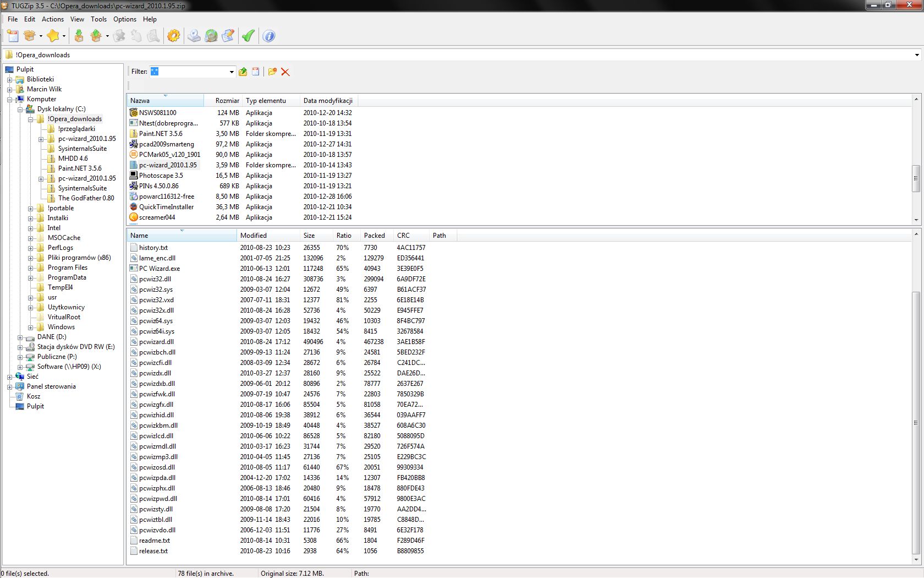Image resolution: width=924 pixels, height=578 pixels.
Task: Click the Favorites star icon
Action: point(53,36)
